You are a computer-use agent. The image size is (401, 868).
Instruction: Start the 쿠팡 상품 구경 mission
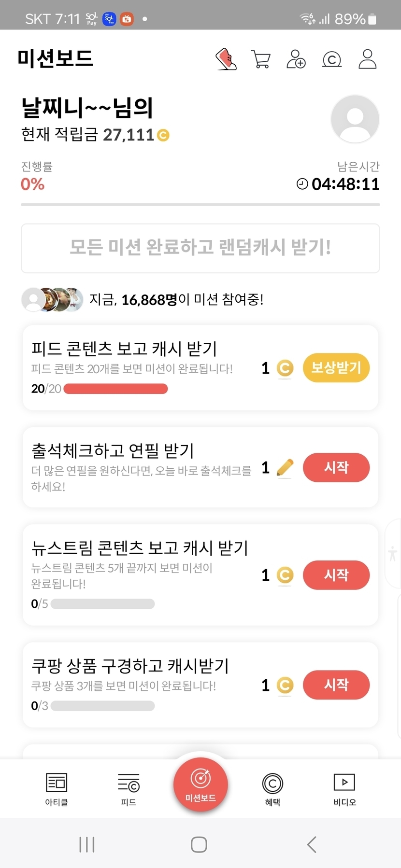[336, 685]
